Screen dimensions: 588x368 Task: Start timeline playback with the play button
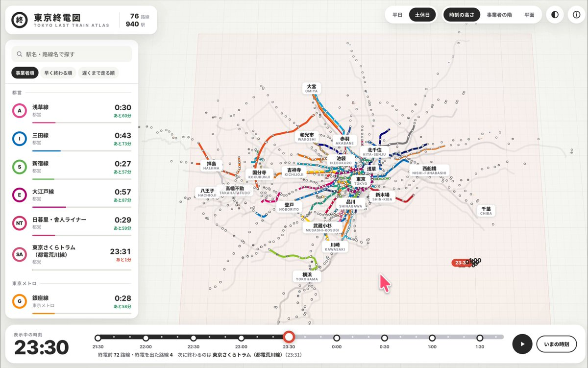coord(522,344)
